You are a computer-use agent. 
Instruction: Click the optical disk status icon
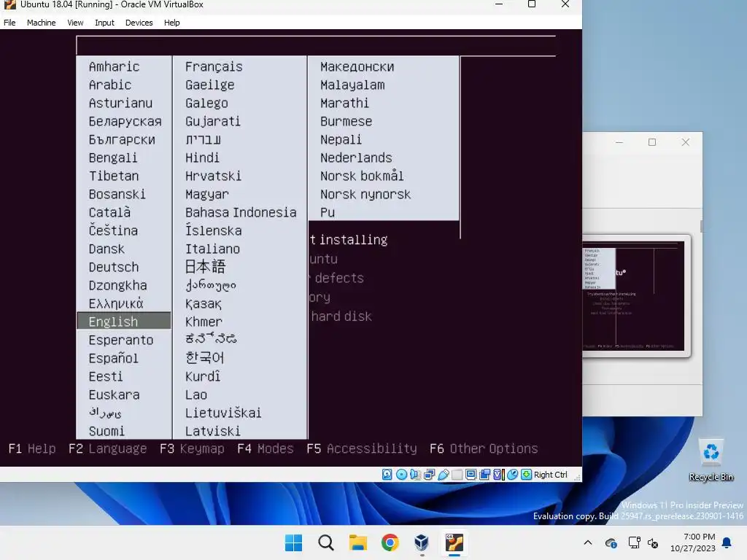pos(401,474)
